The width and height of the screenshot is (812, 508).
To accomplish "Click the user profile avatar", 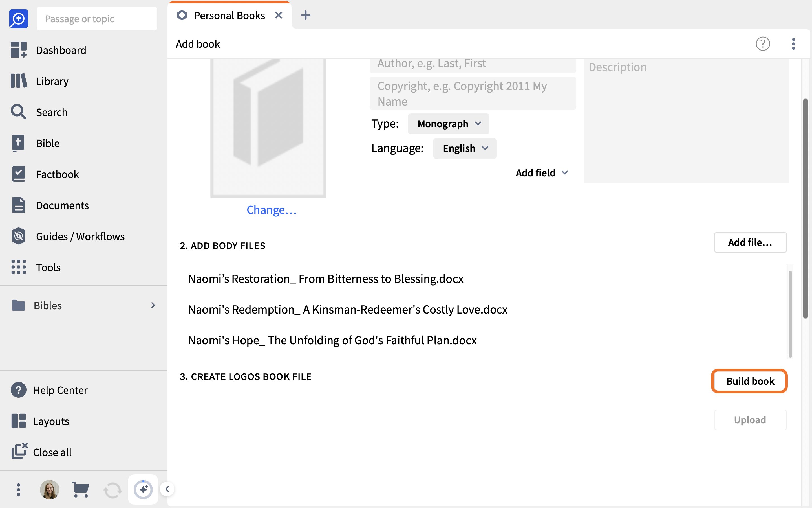I will point(50,490).
